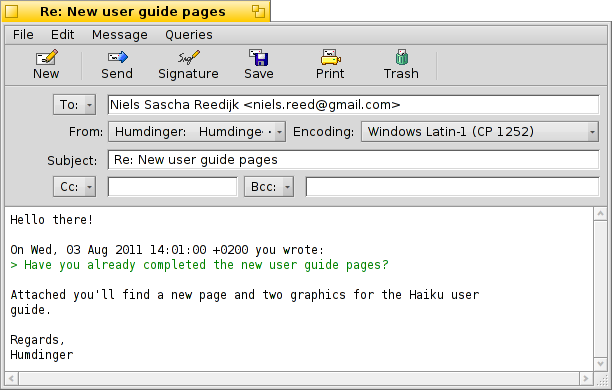Click the horizontal scrollbar right arrow
612x390 pixels.
pos(585,378)
